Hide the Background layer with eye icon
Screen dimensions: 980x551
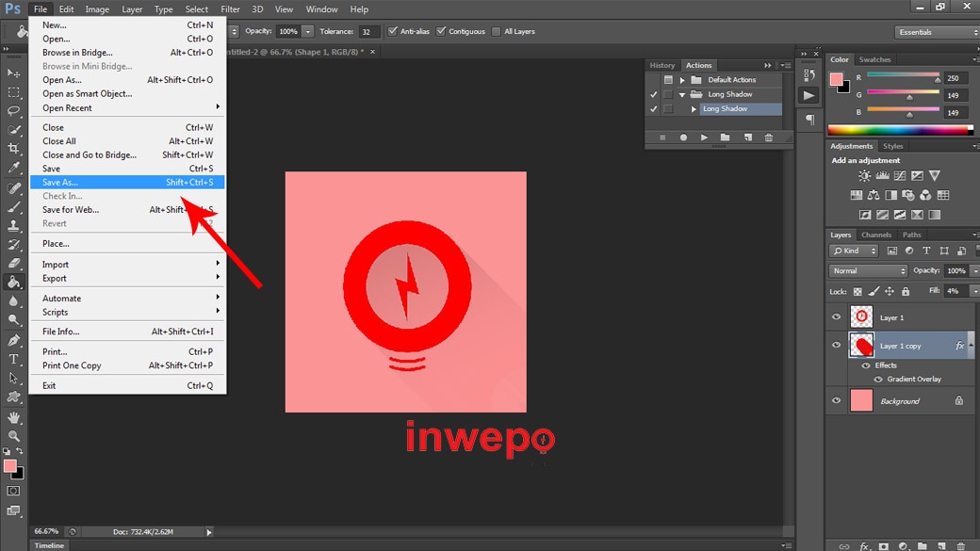[x=836, y=401]
